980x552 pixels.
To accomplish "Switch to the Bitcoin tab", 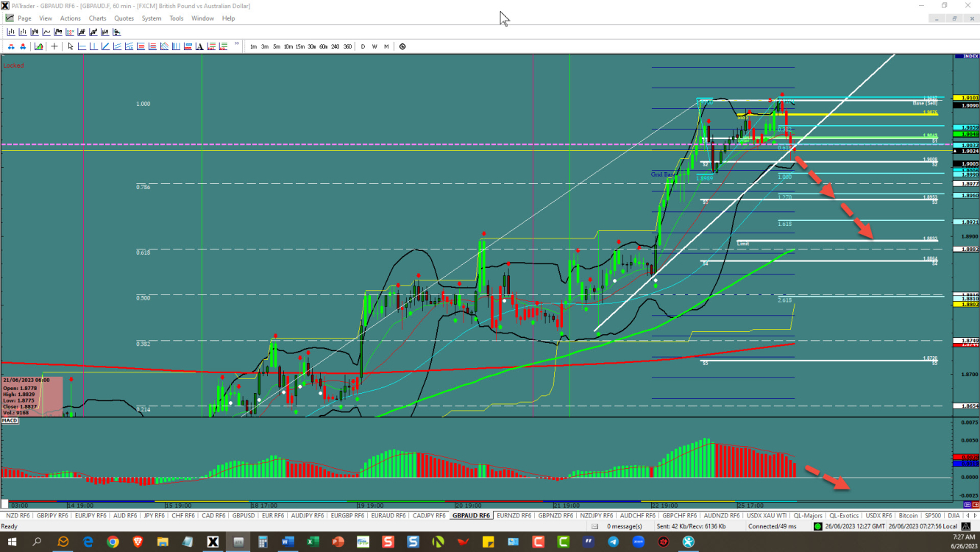I will 909,516.
